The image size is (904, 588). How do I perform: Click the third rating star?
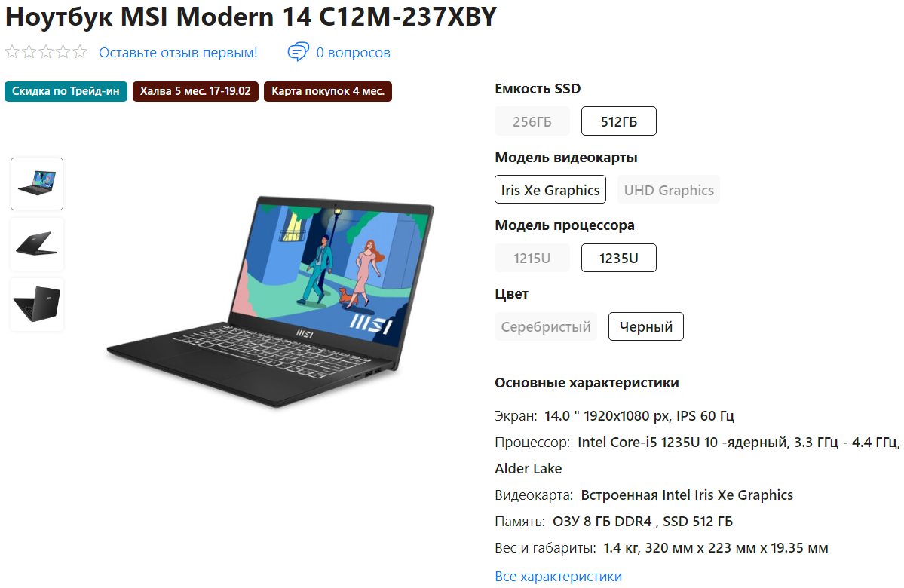coord(46,52)
